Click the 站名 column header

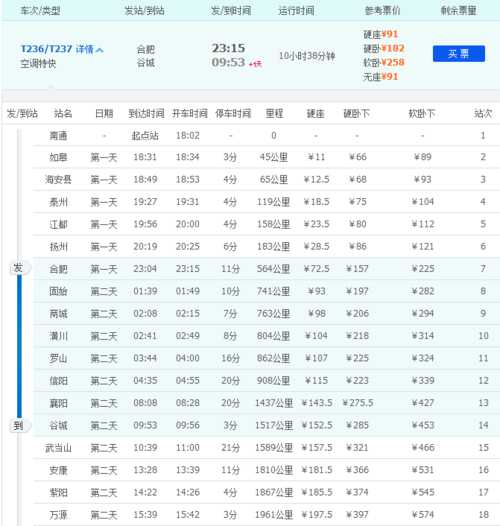coord(63,113)
